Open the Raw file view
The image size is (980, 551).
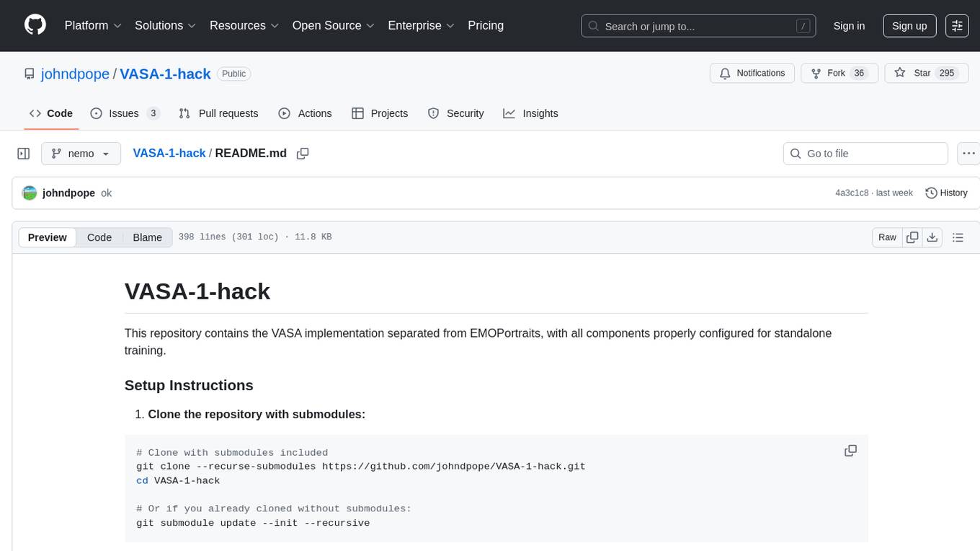pos(887,237)
